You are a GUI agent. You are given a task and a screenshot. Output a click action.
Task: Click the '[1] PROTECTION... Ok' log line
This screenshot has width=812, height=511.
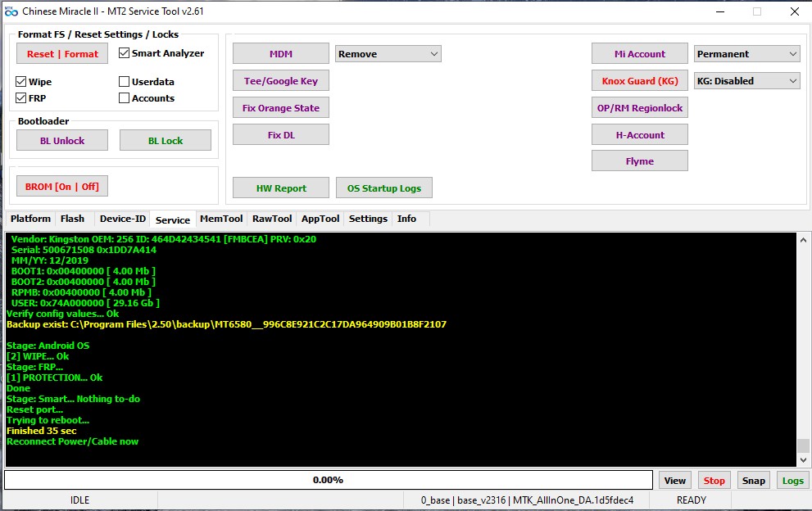pos(54,378)
